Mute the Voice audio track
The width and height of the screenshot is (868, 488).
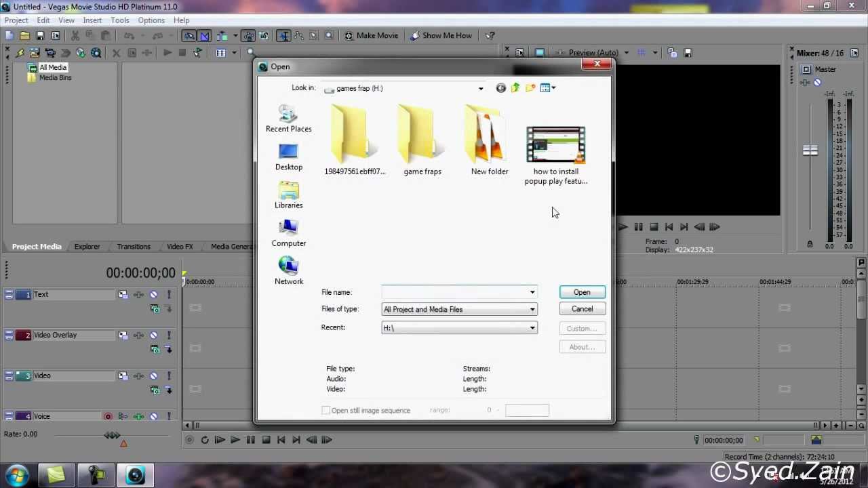coord(154,417)
